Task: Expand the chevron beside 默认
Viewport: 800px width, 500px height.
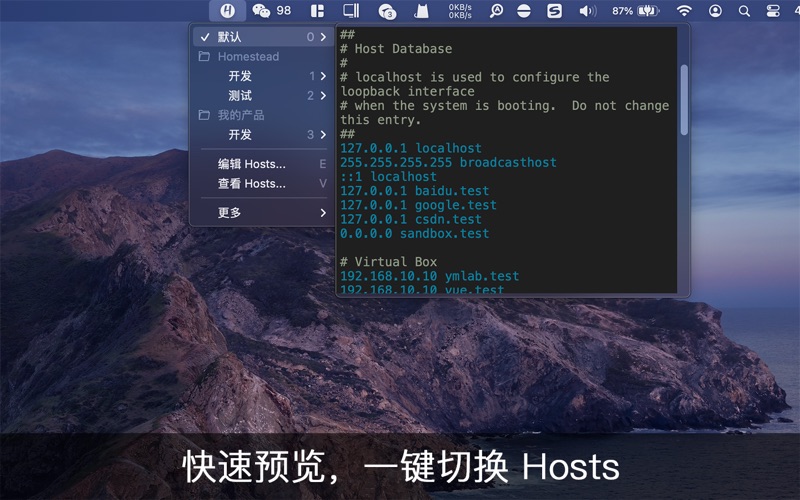Action: pos(323,37)
